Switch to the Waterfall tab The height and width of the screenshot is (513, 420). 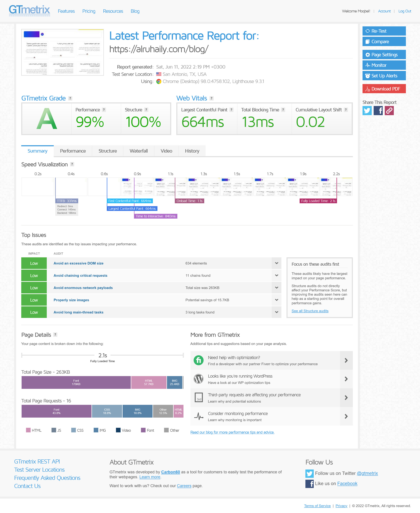(x=139, y=151)
